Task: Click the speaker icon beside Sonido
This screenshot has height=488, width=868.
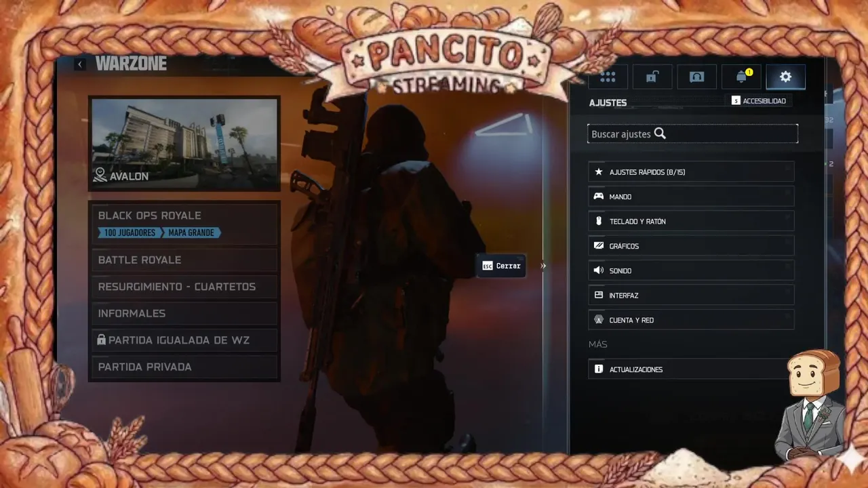Action: 599,270
